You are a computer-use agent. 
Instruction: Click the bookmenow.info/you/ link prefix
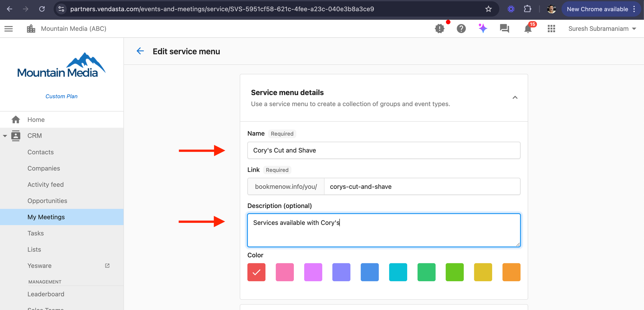[x=286, y=187]
